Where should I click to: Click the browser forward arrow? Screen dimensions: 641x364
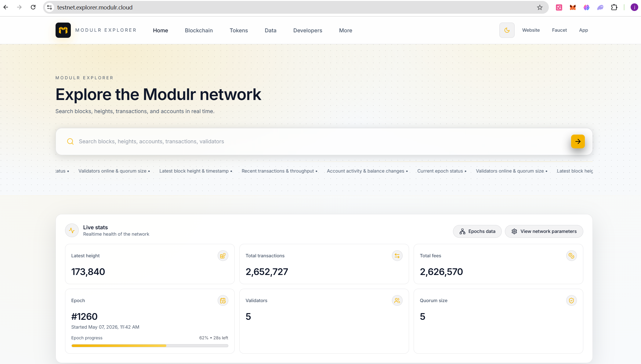pyautogui.click(x=20, y=7)
